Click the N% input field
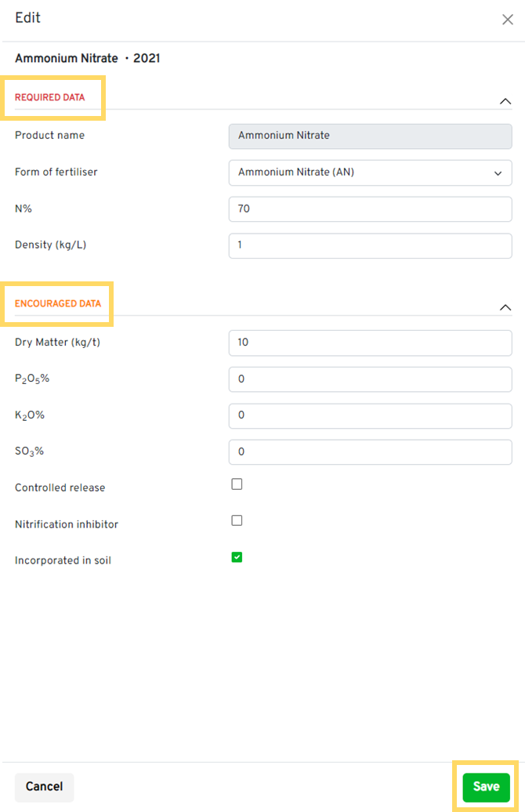The width and height of the screenshot is (525, 812). (370, 209)
